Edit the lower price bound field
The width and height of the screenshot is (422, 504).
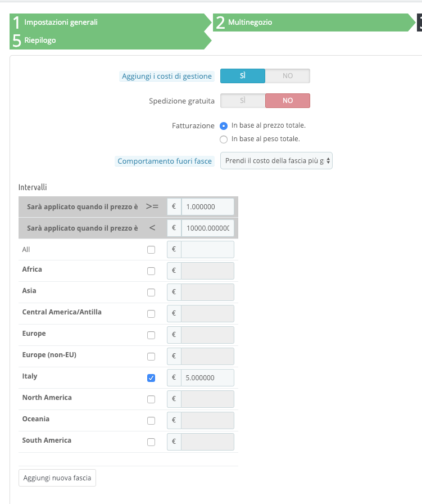(207, 206)
